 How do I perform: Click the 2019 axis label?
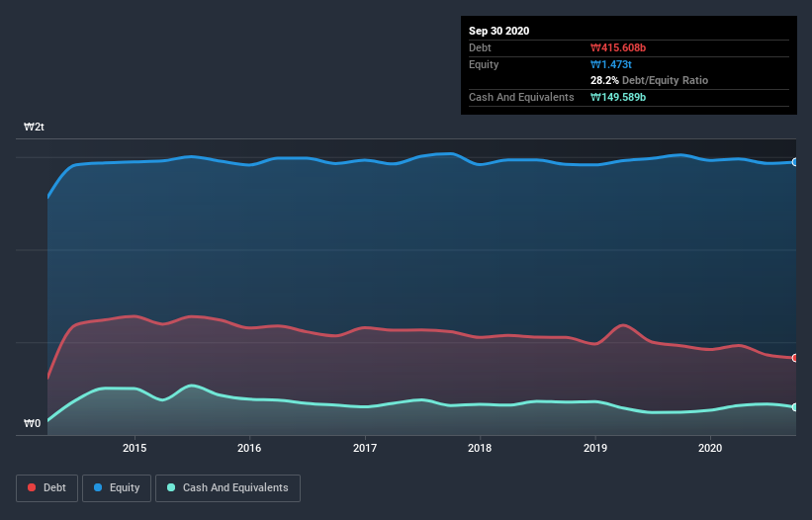(595, 448)
